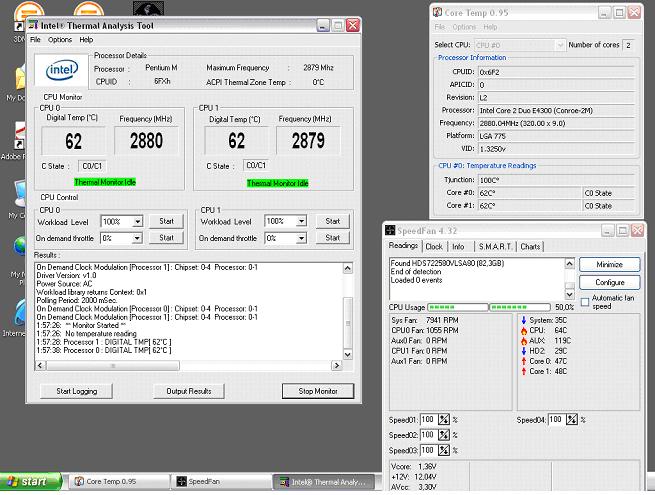Click the Intel Thermal Analysis Tool title bar icon
This screenshot has width=655, height=495.
(33, 25)
